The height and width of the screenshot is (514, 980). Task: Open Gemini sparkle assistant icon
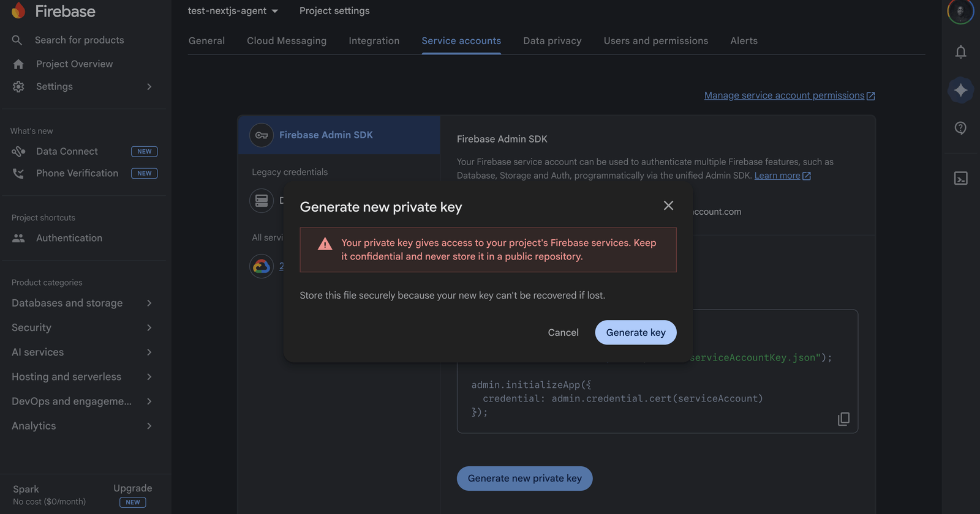tap(960, 90)
